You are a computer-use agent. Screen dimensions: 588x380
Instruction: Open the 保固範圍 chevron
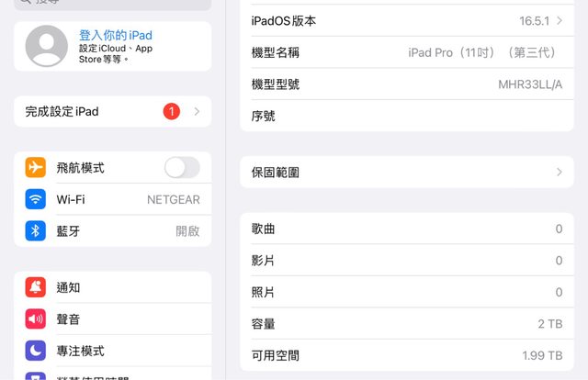click(x=560, y=172)
